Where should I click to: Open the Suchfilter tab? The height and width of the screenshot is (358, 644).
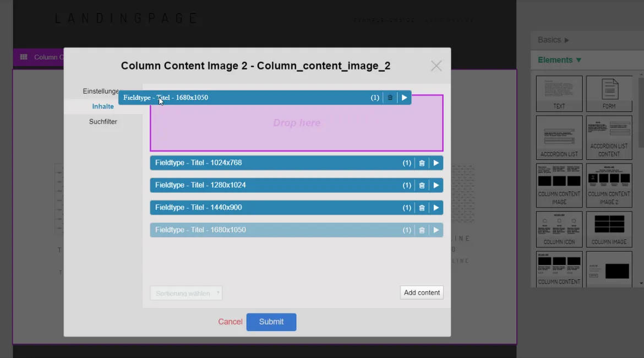point(103,122)
